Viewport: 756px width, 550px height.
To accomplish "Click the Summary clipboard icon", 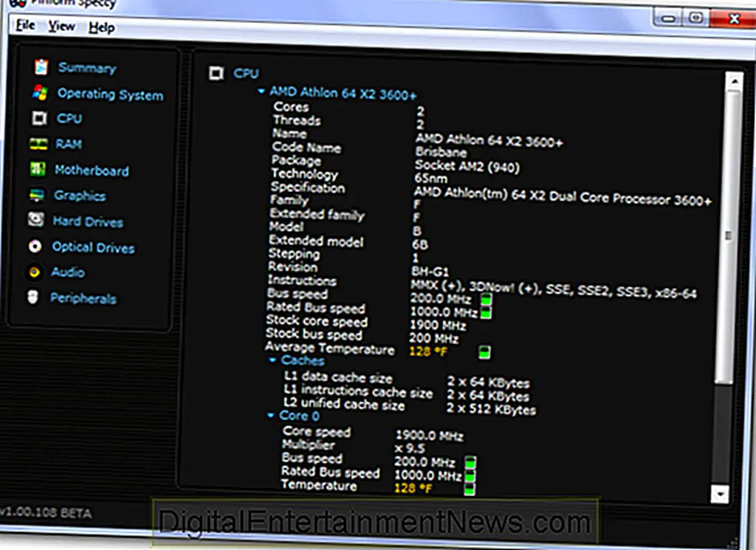I will [x=41, y=66].
